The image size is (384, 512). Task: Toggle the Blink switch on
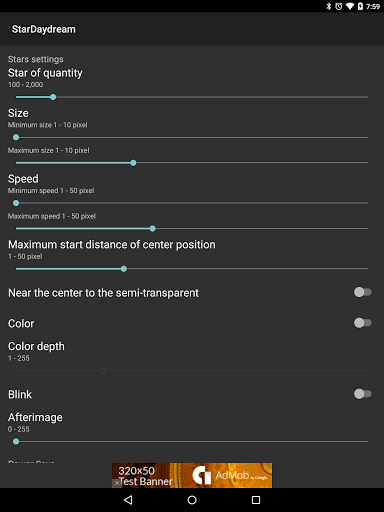[x=363, y=394]
